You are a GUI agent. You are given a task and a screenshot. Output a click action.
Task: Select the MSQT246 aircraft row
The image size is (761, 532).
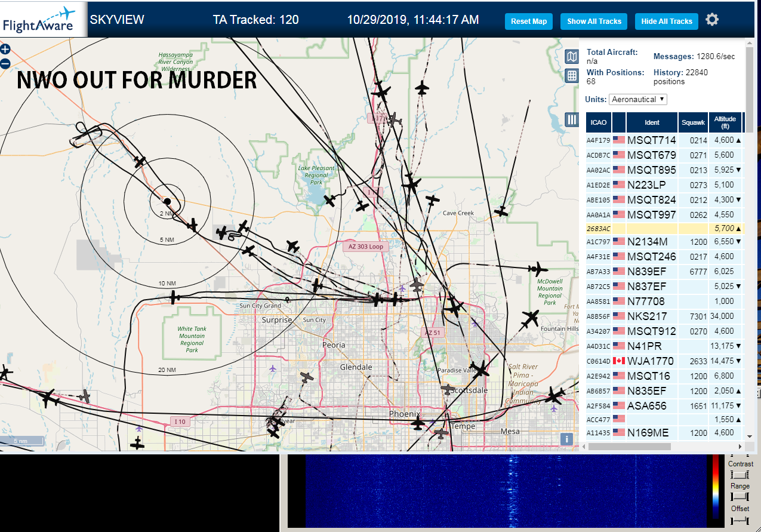[664, 257]
